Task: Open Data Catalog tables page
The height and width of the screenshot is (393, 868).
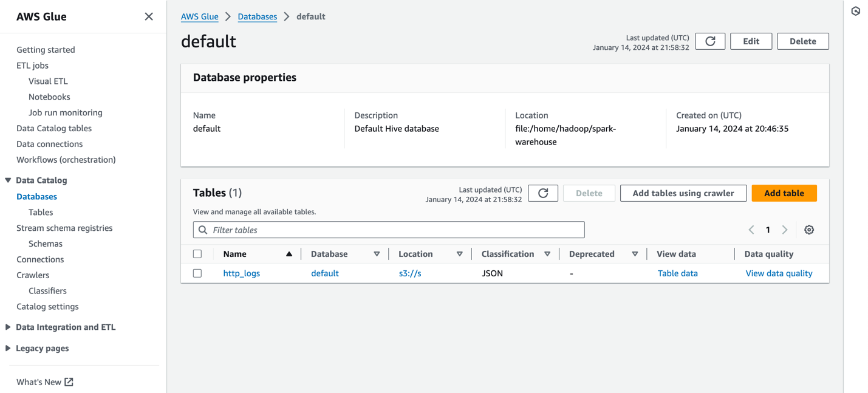Action: point(54,129)
